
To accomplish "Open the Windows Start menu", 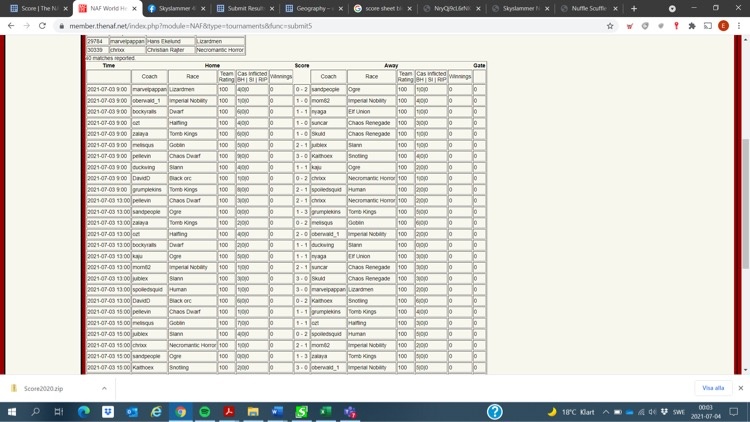I will (x=12, y=412).
